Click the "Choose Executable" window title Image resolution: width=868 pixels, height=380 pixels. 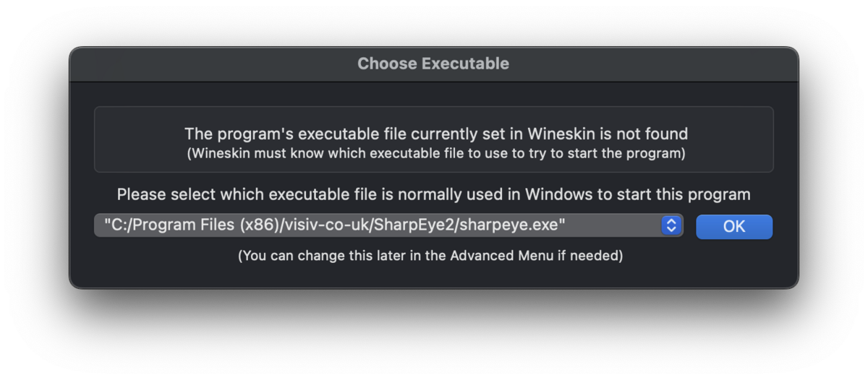coord(433,64)
